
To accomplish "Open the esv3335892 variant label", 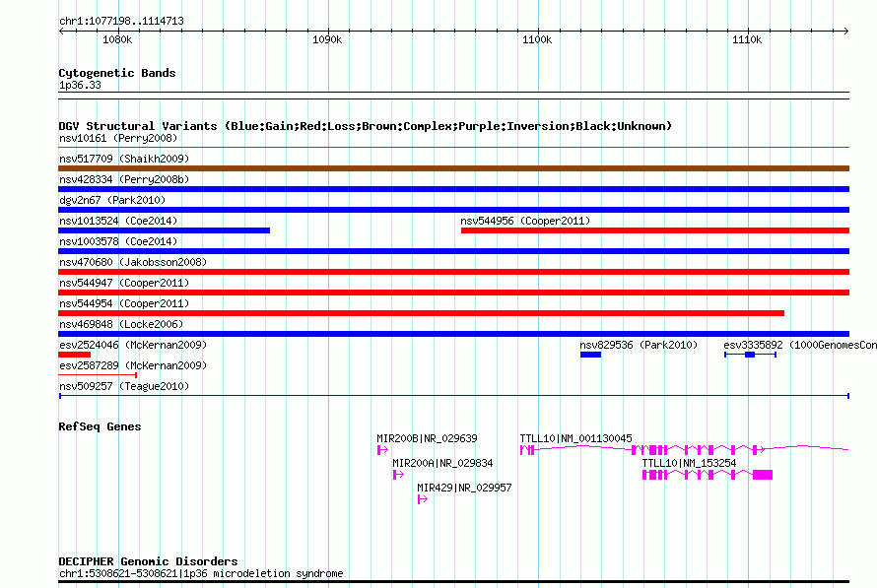I will [800, 345].
